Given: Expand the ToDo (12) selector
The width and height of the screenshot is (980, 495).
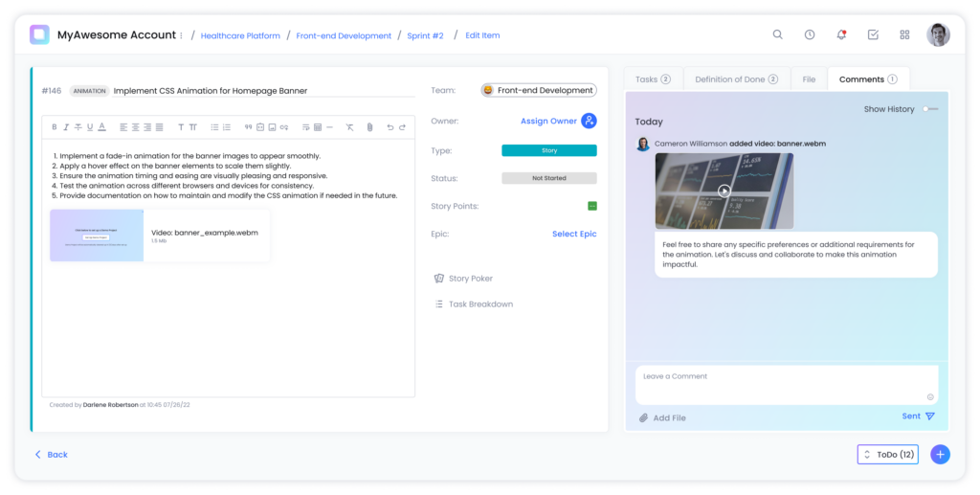Looking at the screenshot, I should point(887,455).
